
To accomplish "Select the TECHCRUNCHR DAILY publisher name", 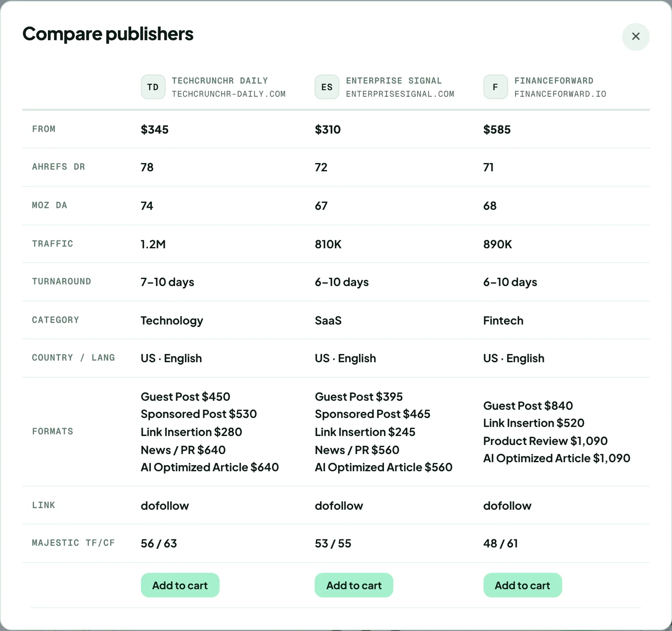I will [x=220, y=81].
